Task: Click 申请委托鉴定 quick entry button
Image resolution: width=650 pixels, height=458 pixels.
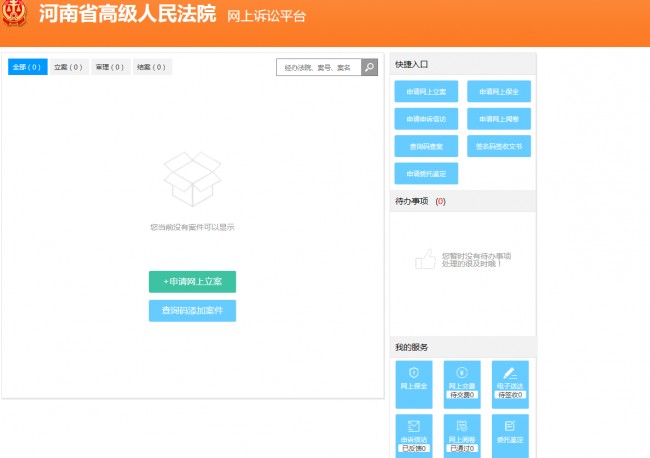Action: 426,173
